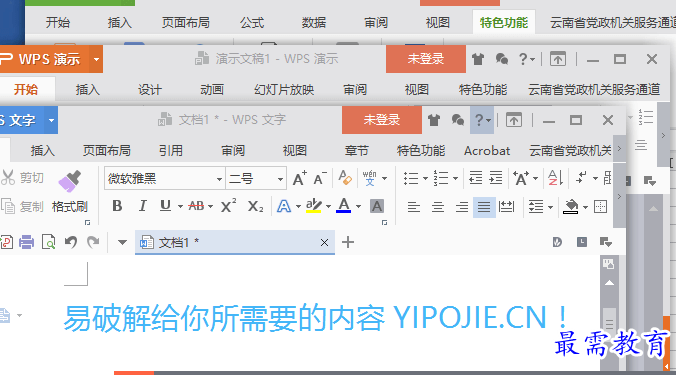Apply subscript X₂ formatting

tap(255, 206)
